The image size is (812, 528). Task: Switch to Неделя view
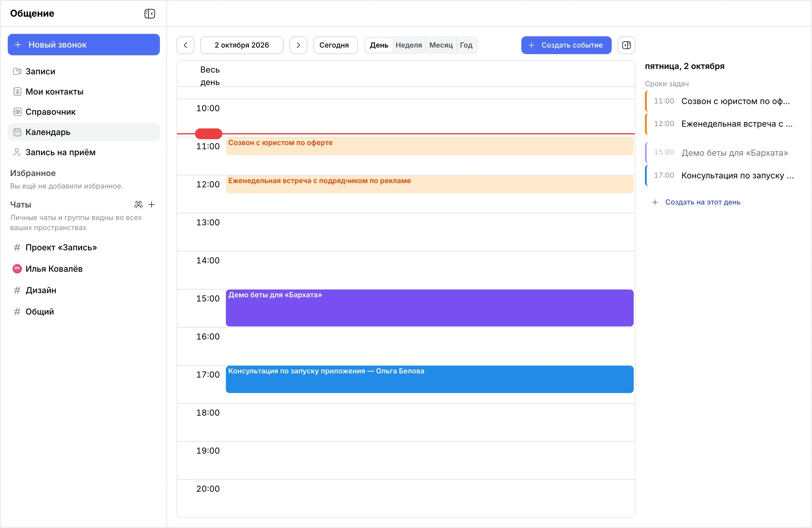(x=409, y=45)
